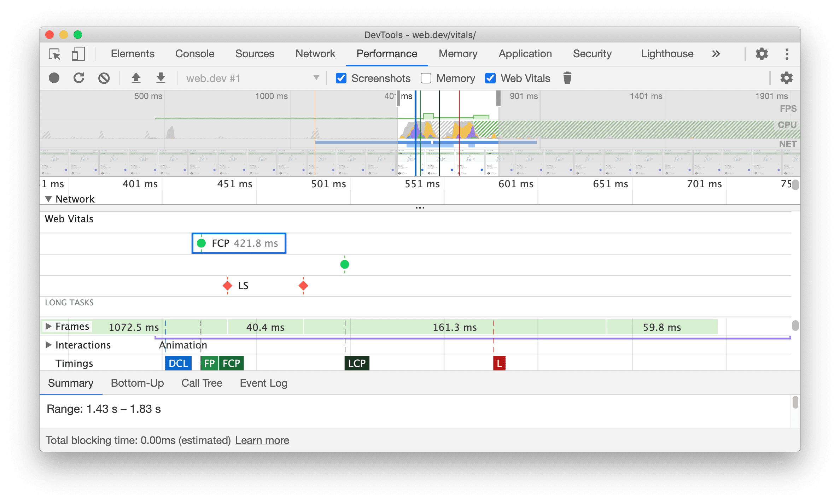Image resolution: width=840 pixels, height=504 pixels.
Task: Select the recording target dropdown web.dev #1
Action: (249, 78)
